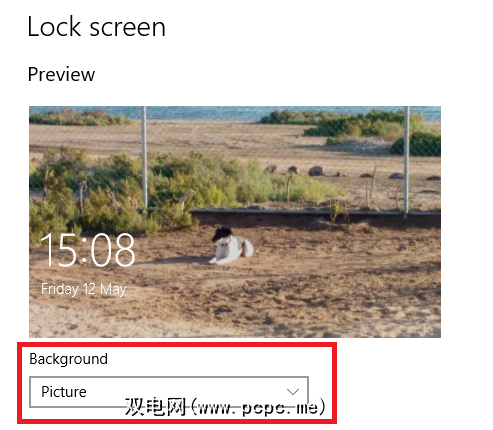The image size is (493, 430).
Task: Click the large green bush in preview
Action: (110, 190)
